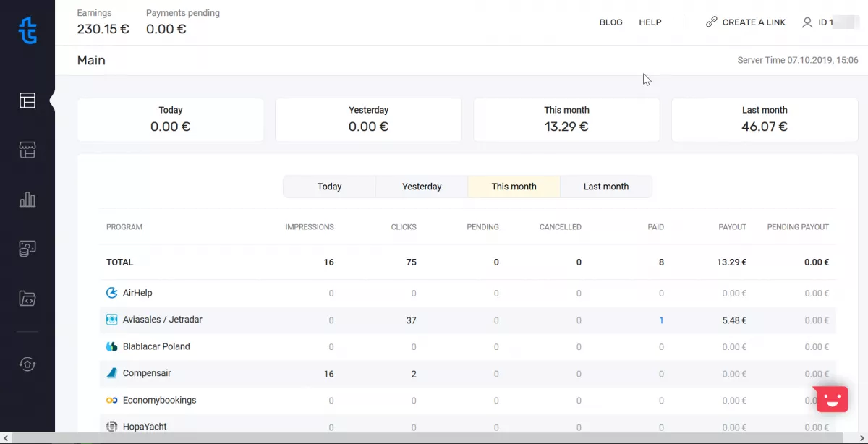The image size is (868, 444).
Task: Click CREATE A LINK text
Action: pyautogui.click(x=754, y=22)
